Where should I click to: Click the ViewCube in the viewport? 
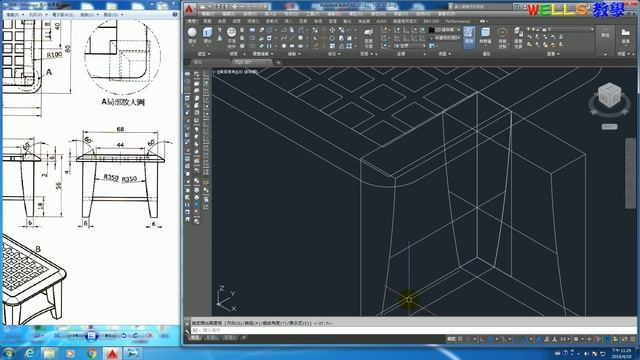pyautogui.click(x=610, y=95)
